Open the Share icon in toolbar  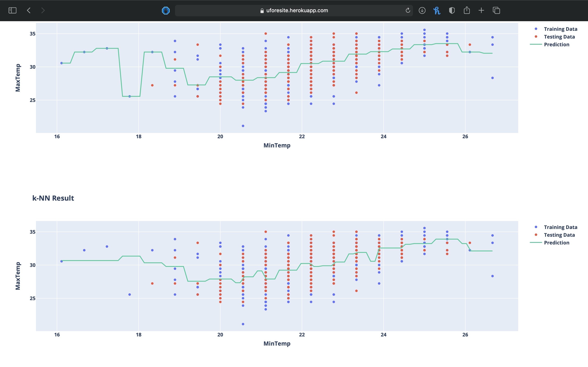pyautogui.click(x=467, y=10)
